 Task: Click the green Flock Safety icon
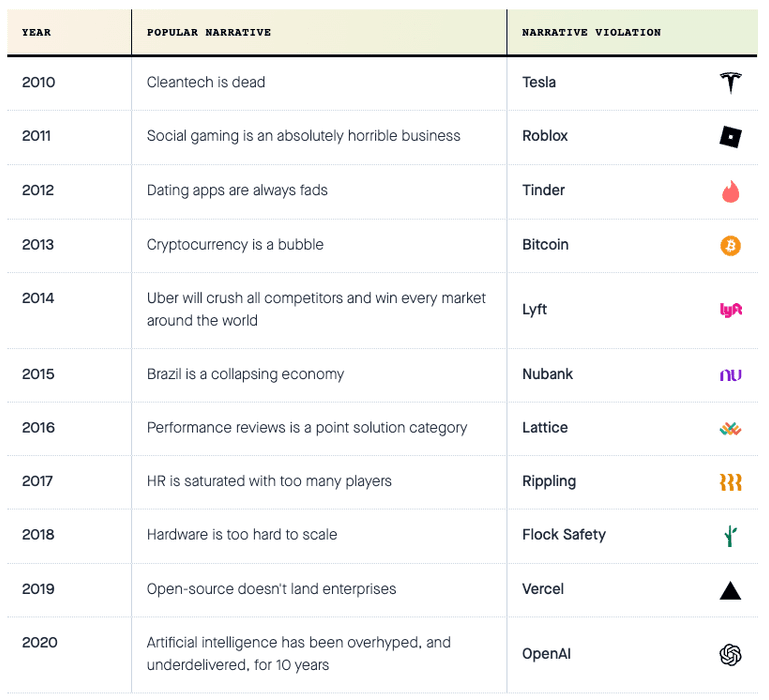[x=731, y=536]
